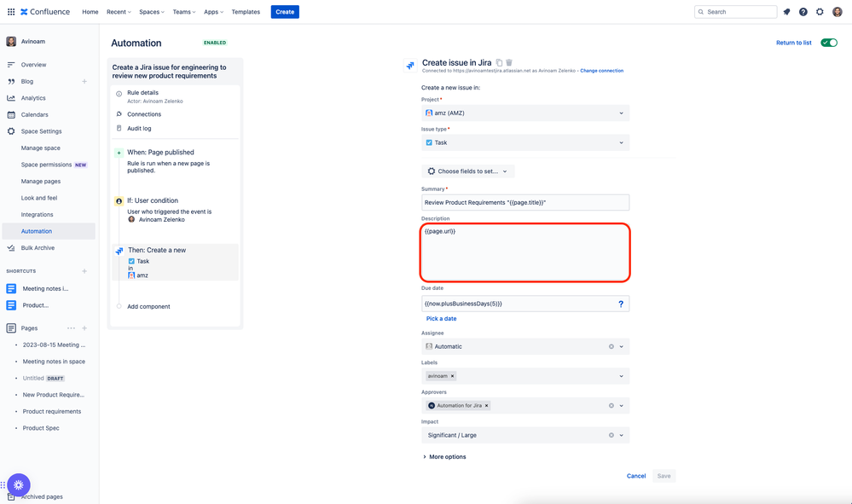Click the Description text area
The width and height of the screenshot is (852, 504).
(x=525, y=252)
